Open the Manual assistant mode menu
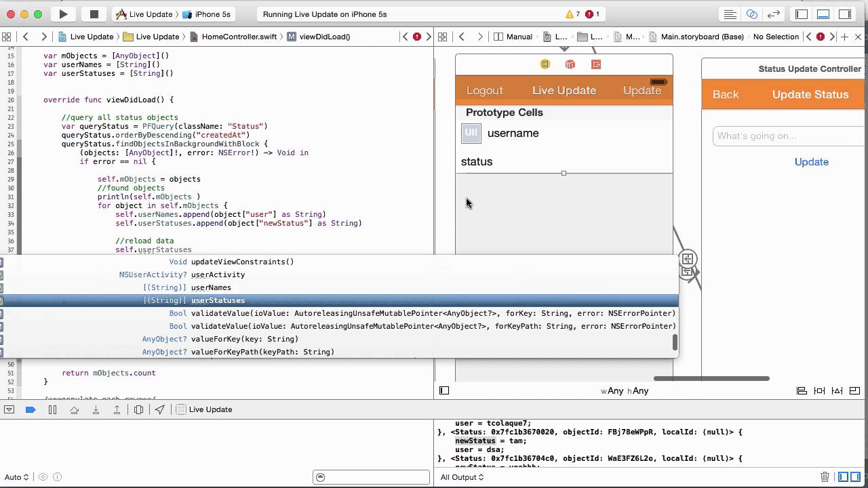This screenshot has width=868, height=488. [513, 37]
